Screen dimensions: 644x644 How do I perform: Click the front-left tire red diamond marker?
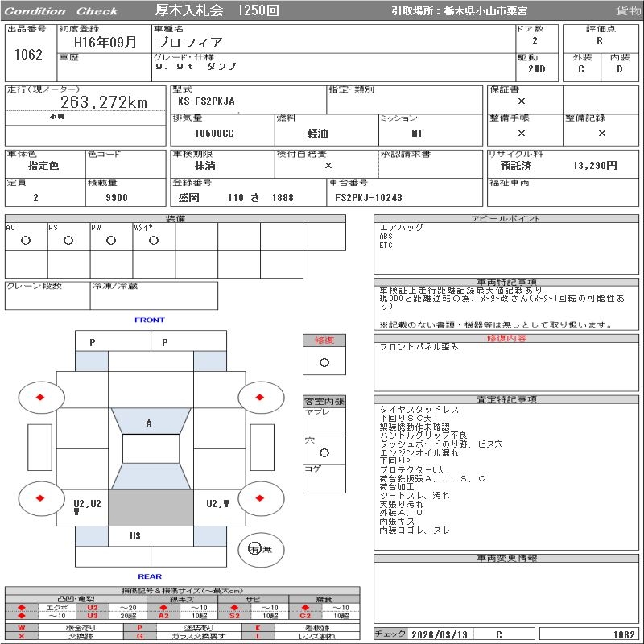[x=39, y=397]
